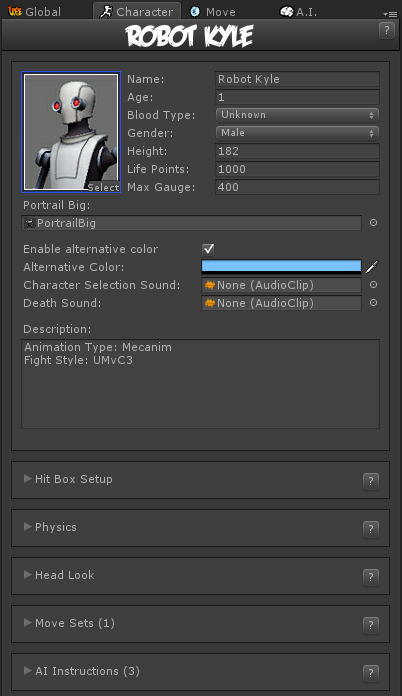Open the object picker for Portrail Big

[374, 222]
